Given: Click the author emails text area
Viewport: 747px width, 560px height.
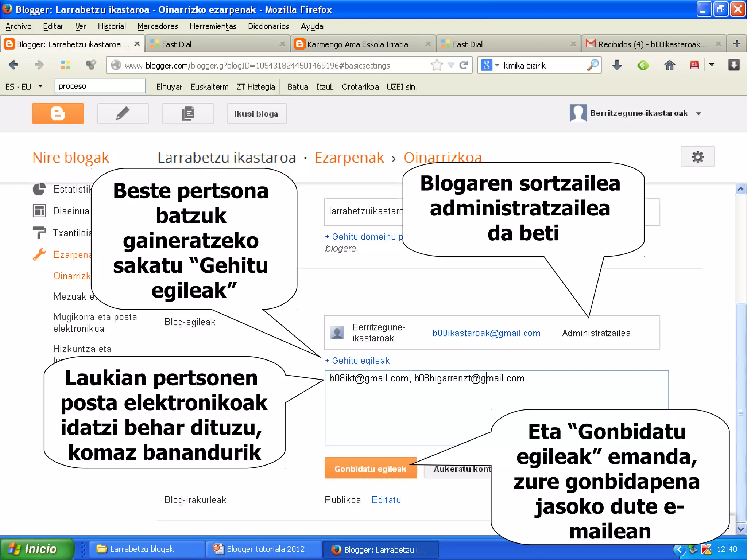Looking at the screenshot, I should (x=496, y=408).
